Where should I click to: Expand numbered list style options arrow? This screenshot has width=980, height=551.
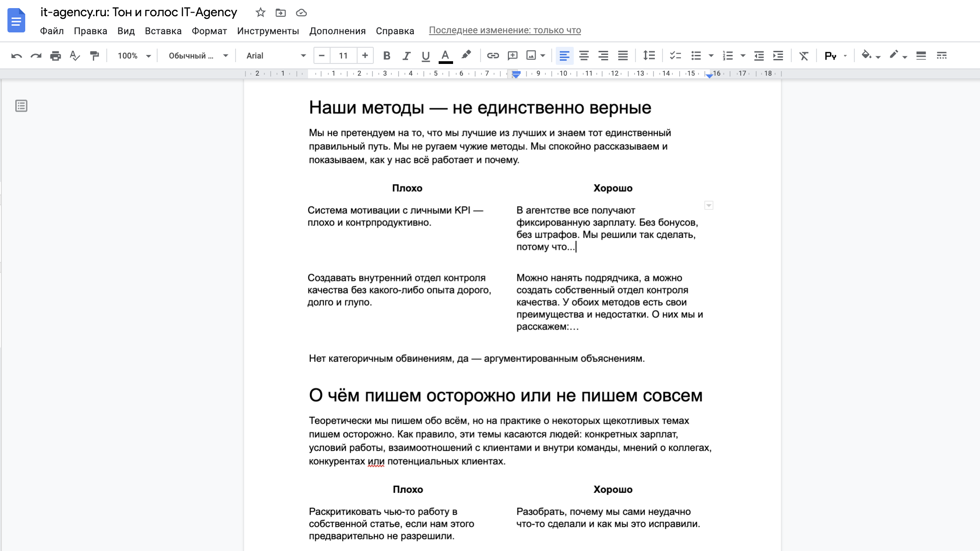tap(743, 56)
